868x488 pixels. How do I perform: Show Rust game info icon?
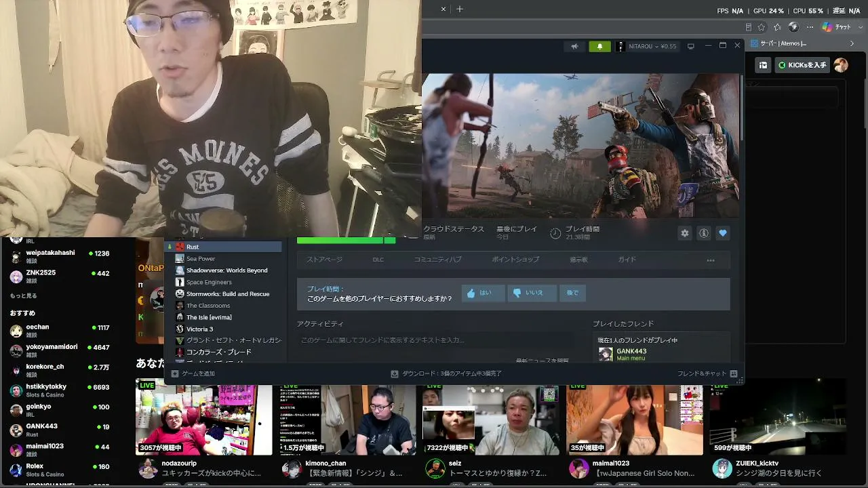click(704, 233)
